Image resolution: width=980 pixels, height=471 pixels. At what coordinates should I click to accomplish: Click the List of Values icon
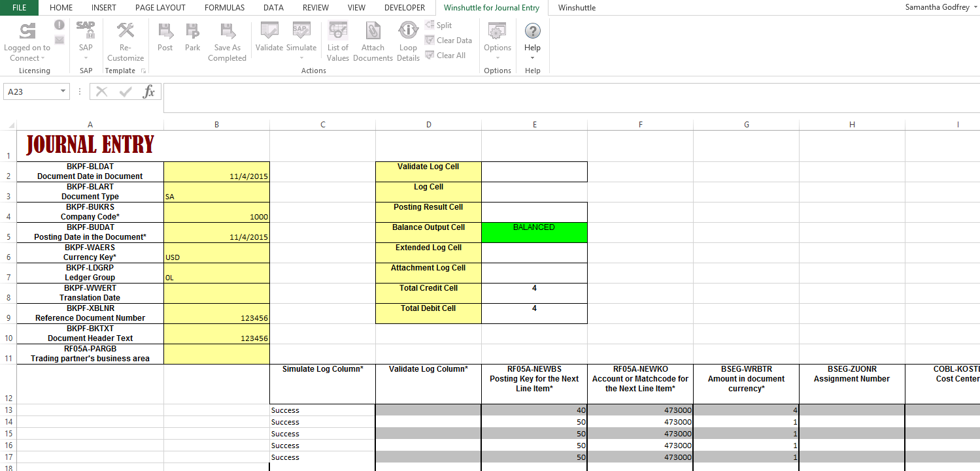tap(338, 30)
